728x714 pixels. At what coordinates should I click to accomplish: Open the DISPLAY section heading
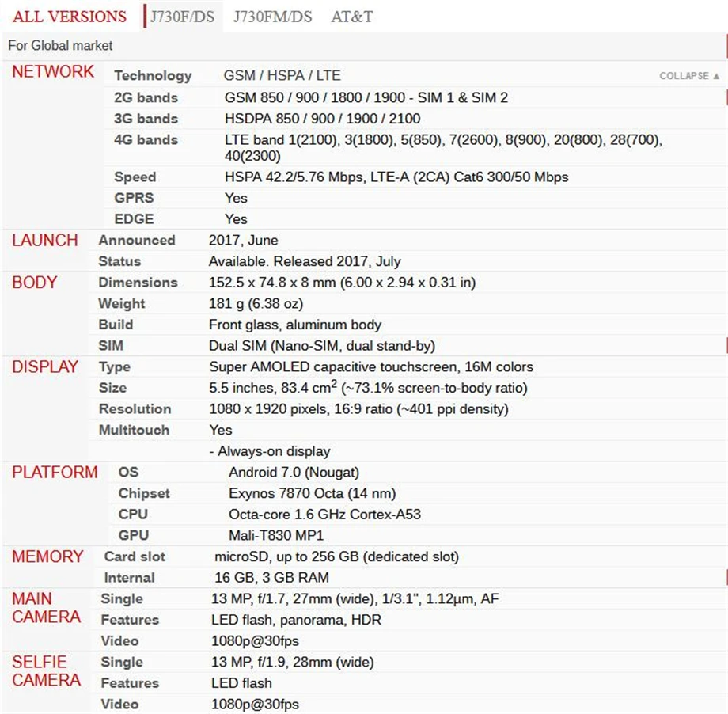click(45, 366)
